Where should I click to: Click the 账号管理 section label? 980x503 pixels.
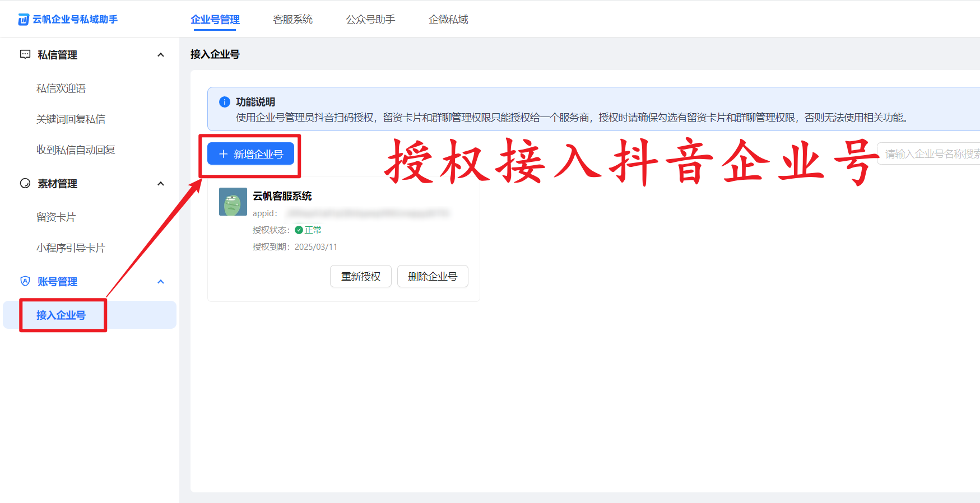tap(57, 282)
